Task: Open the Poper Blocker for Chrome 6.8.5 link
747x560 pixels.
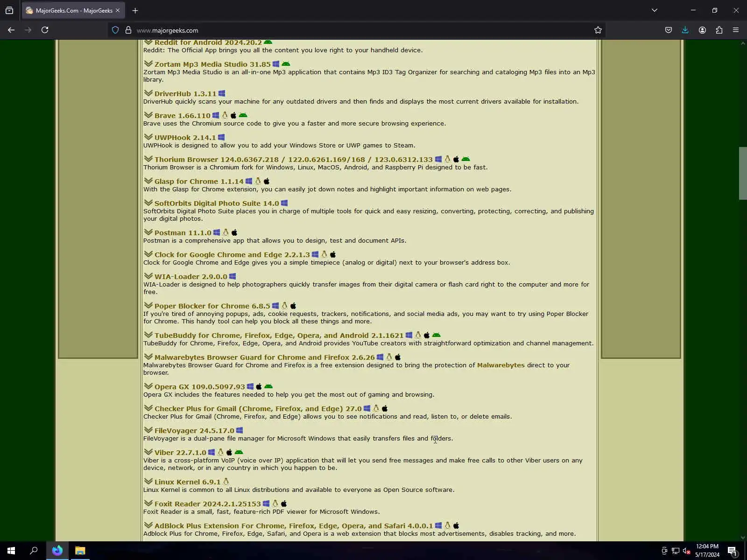Action: point(212,306)
